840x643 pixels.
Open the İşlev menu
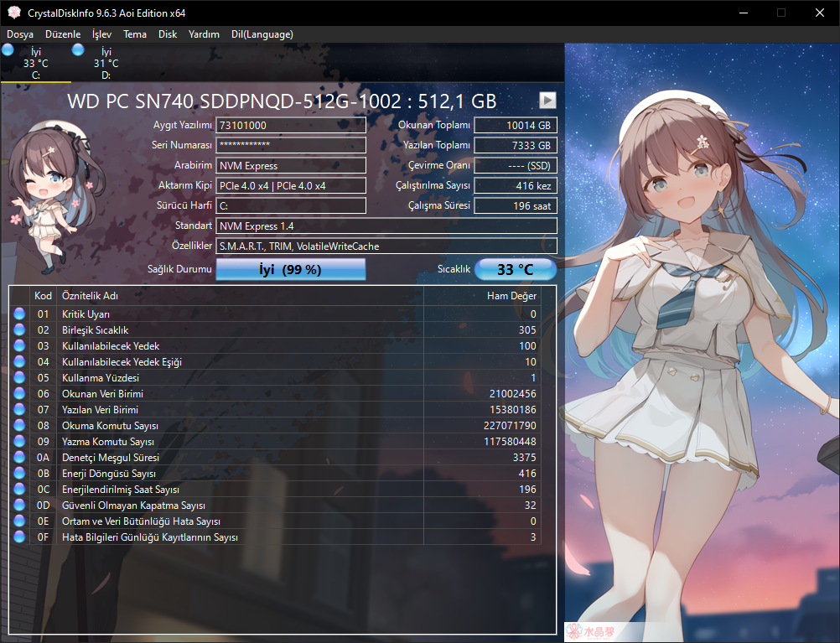[101, 34]
